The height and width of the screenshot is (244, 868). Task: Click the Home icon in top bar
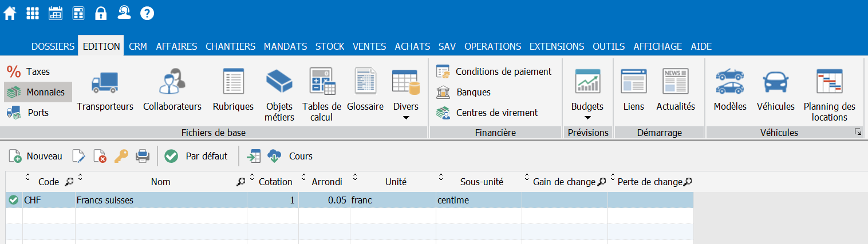(10, 13)
